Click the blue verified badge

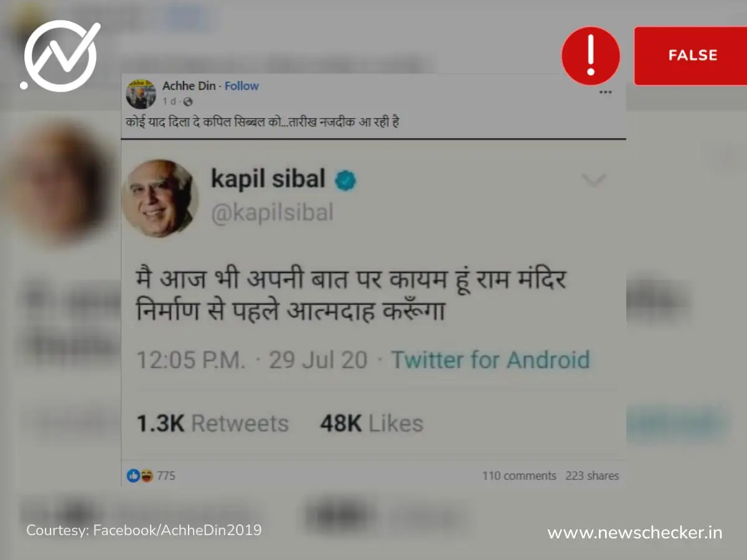point(345,180)
